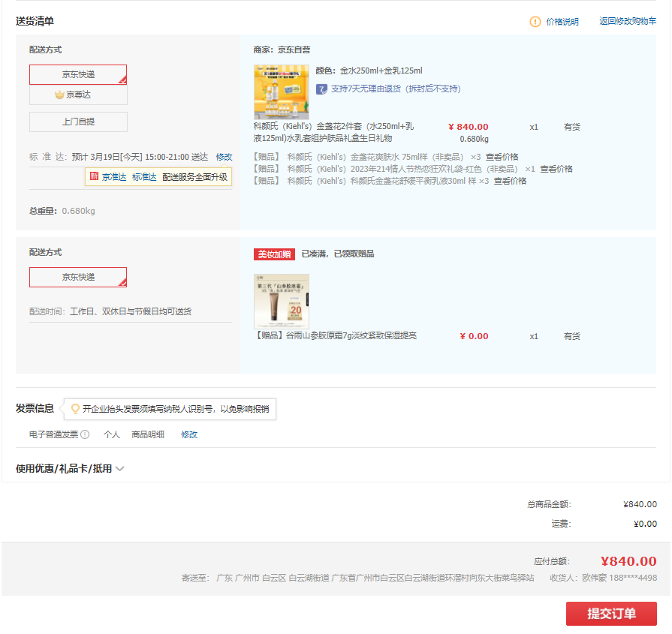Click 修改 to change delivery time
Image resolution: width=672 pixels, height=634 pixels.
pos(224,157)
